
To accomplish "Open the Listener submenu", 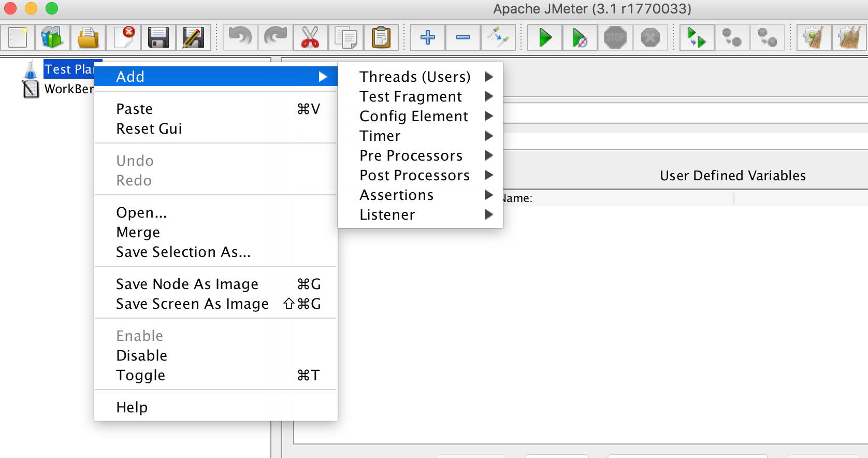I will (387, 214).
